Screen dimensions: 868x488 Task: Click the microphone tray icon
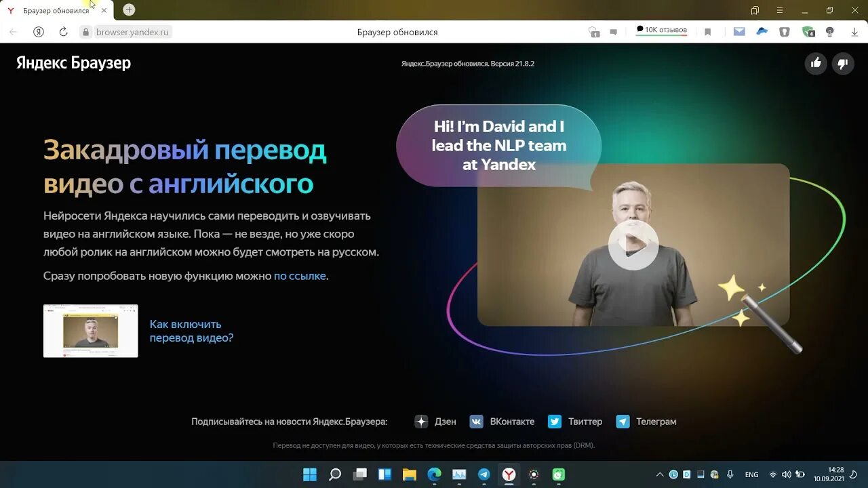tap(730, 474)
